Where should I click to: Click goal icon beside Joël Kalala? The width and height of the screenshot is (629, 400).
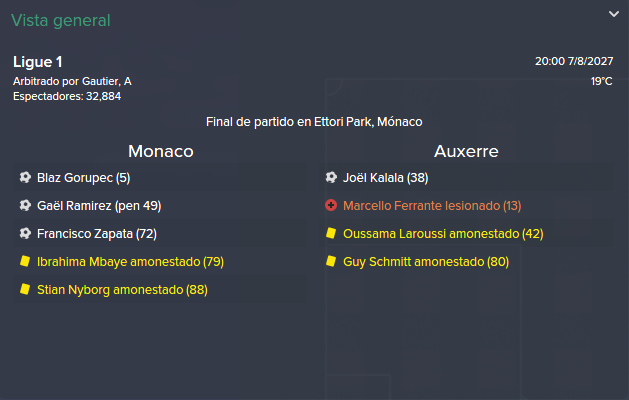(x=331, y=177)
